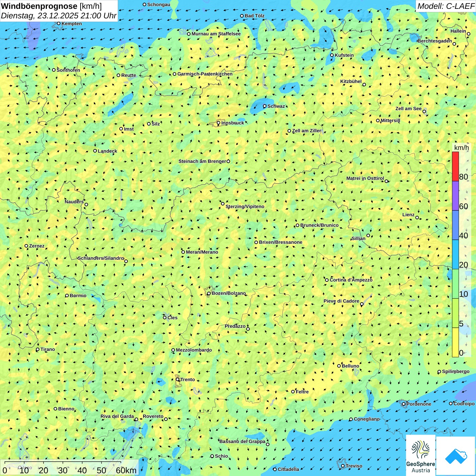
Task: Click the Murnau am Staffelsee label
Action: (x=216, y=34)
